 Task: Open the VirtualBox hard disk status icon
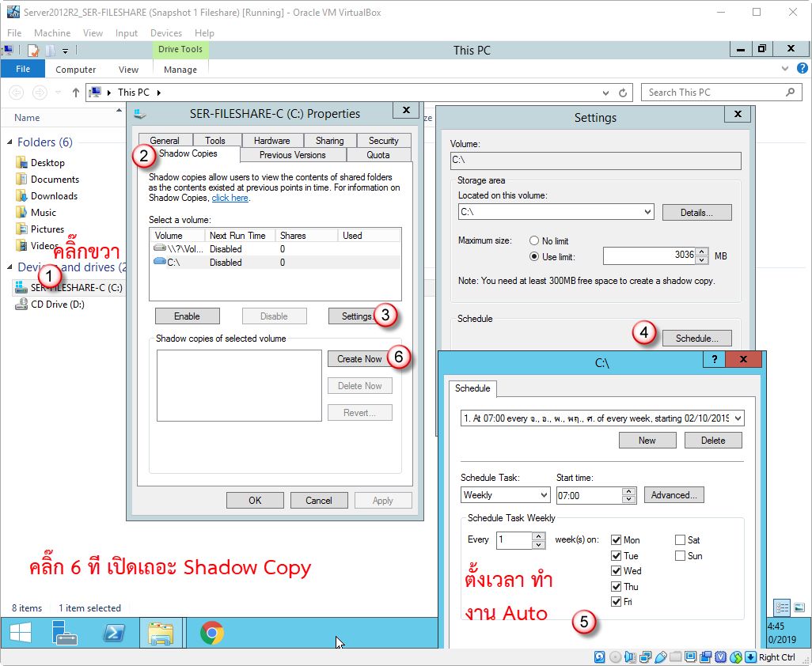[x=601, y=657]
